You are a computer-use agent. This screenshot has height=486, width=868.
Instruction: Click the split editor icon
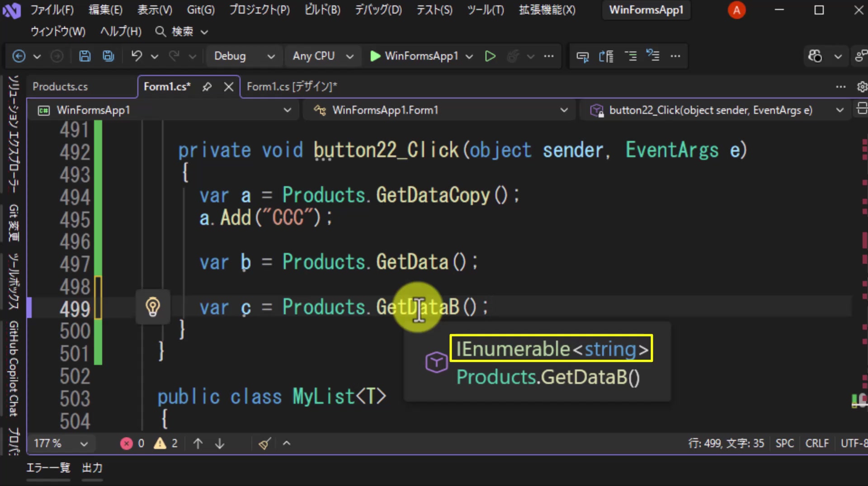click(862, 109)
